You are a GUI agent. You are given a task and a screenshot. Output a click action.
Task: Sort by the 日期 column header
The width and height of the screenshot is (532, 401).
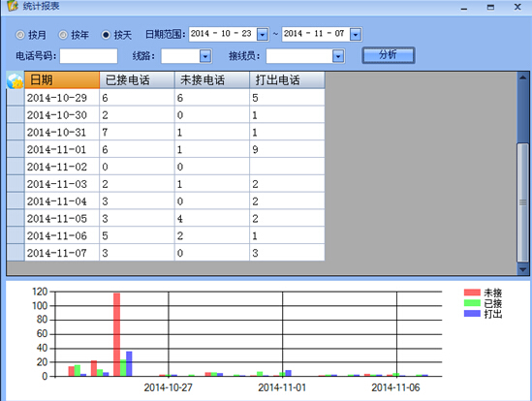(x=62, y=80)
